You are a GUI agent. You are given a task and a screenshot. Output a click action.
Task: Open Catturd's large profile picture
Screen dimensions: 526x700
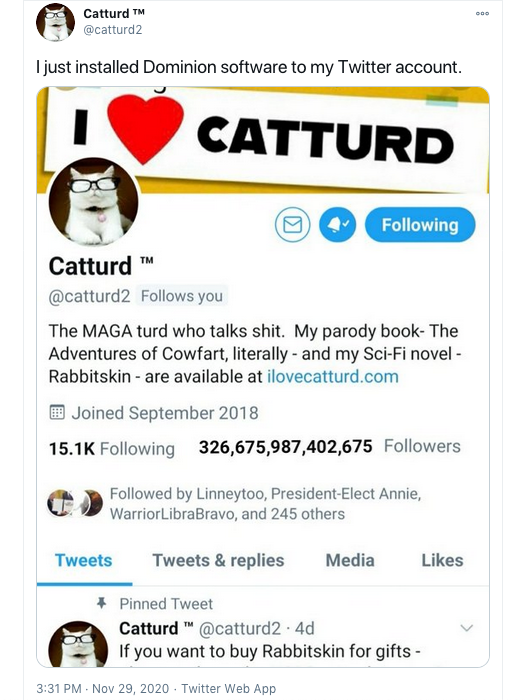point(93,201)
